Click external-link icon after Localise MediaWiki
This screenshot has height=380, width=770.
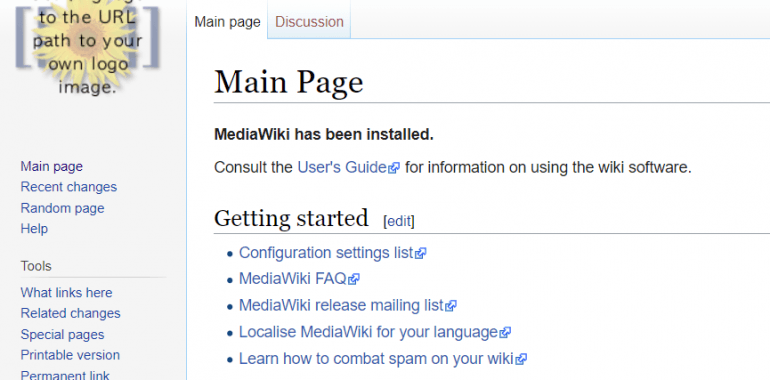505,333
